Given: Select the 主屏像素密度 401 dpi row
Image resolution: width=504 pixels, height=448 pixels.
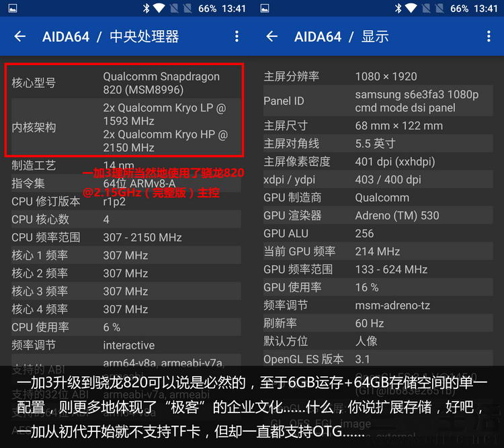Looking at the screenshot, I should pyautogui.click(x=378, y=161).
